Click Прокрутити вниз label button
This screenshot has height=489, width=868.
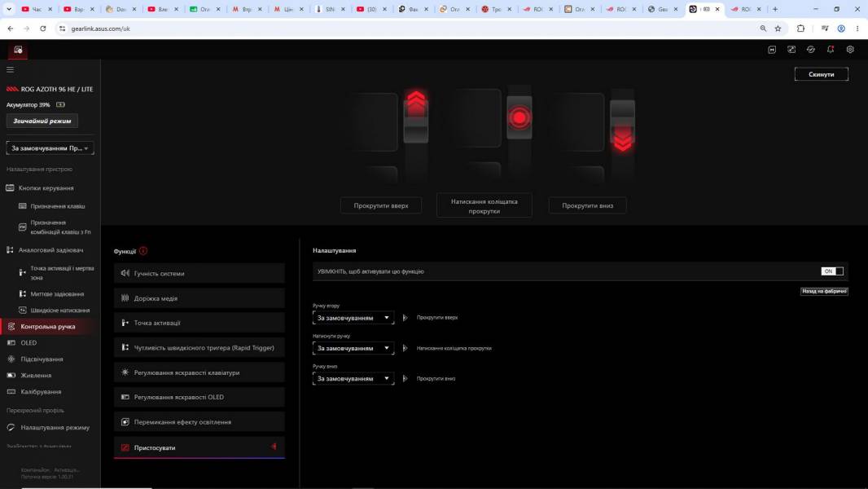coord(587,205)
